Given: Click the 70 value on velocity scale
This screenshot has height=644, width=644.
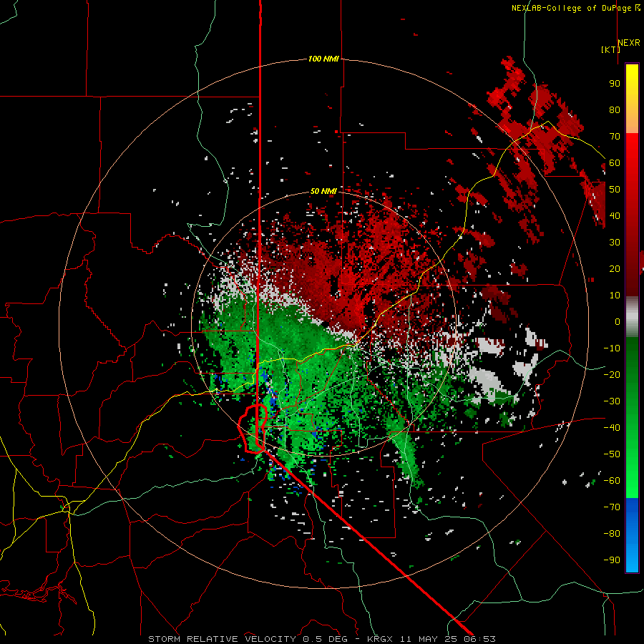Looking at the screenshot, I should coord(615,137).
